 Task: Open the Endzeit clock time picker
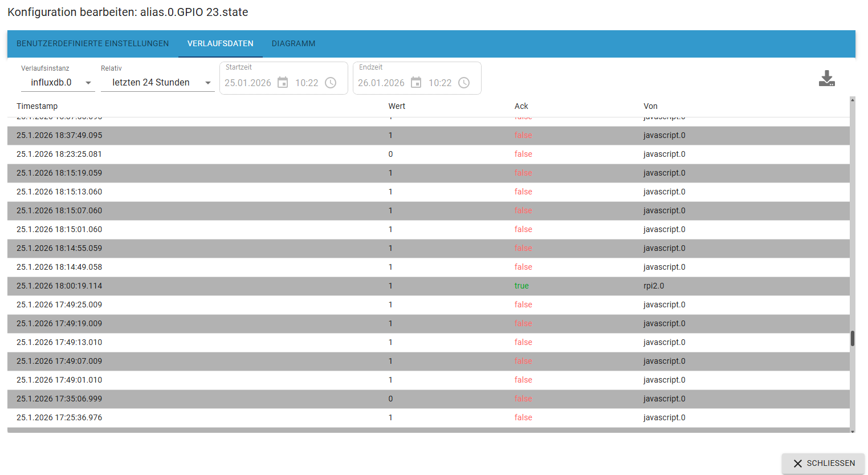point(464,83)
